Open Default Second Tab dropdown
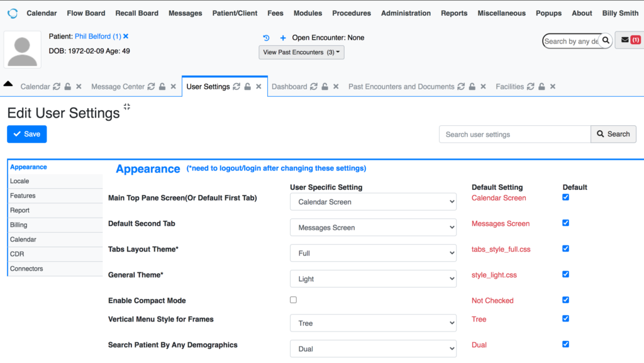Viewport: 644px width, 363px height. coord(373,228)
